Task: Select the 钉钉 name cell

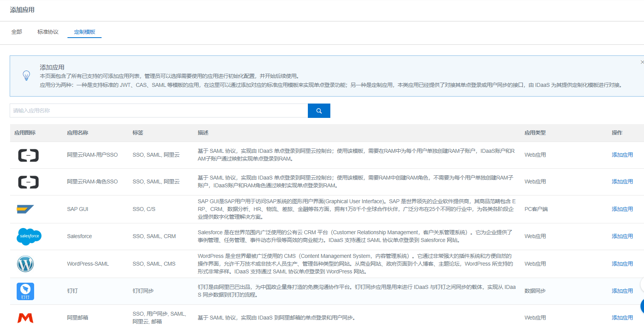Action: tap(73, 291)
